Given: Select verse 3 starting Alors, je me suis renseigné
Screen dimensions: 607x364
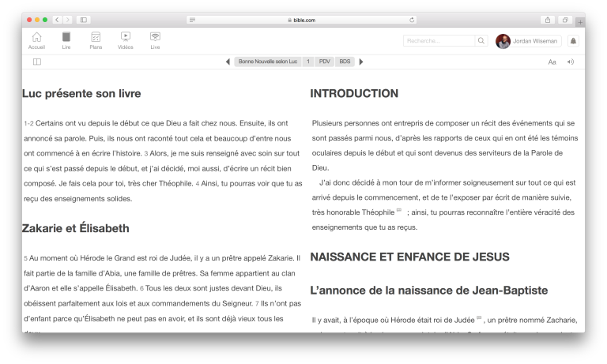Looking at the screenshot, I should tap(163, 169).
